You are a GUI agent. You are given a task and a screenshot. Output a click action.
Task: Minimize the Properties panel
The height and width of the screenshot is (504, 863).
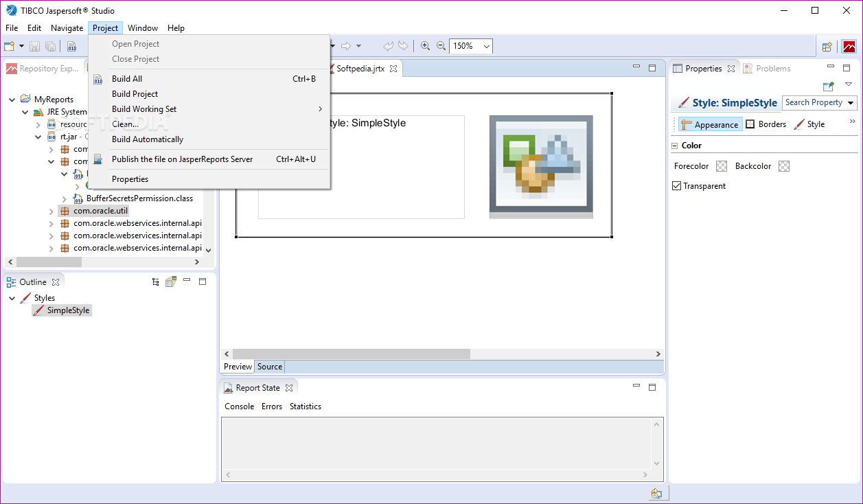coord(831,67)
